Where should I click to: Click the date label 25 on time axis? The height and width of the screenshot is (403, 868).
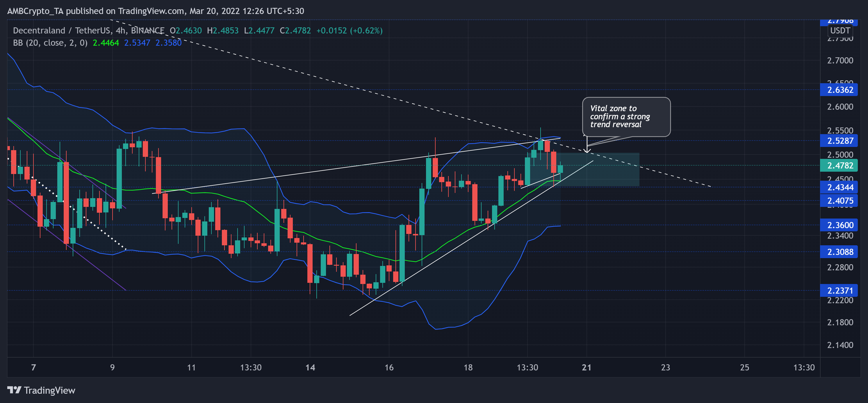point(744,367)
